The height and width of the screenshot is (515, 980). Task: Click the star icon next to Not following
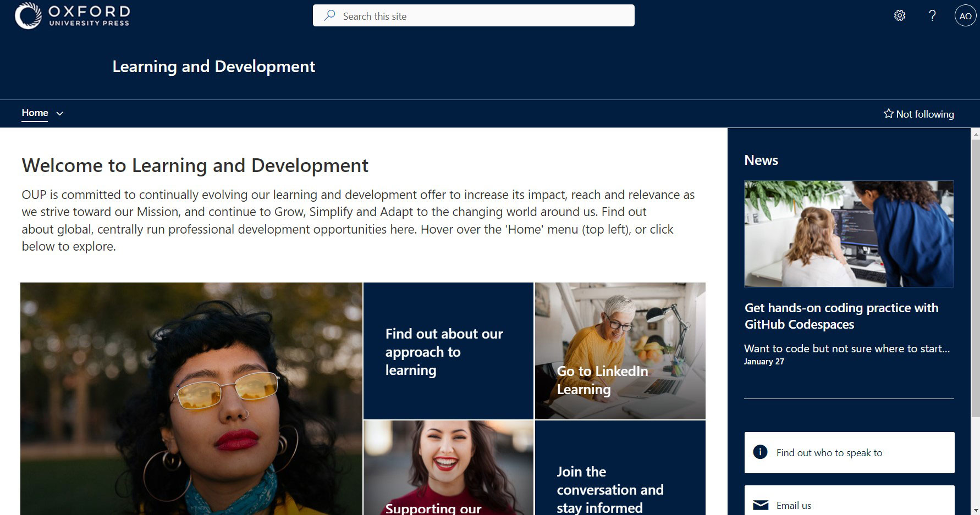(888, 114)
